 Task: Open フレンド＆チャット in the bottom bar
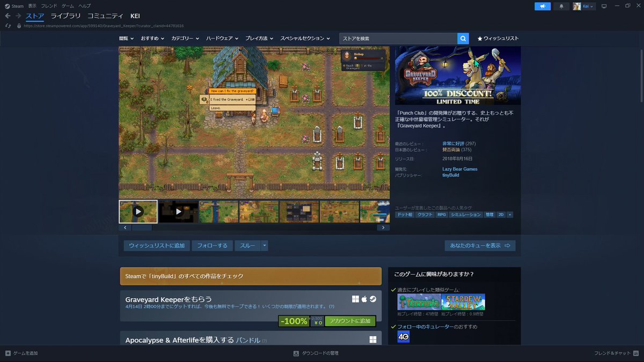(616, 353)
